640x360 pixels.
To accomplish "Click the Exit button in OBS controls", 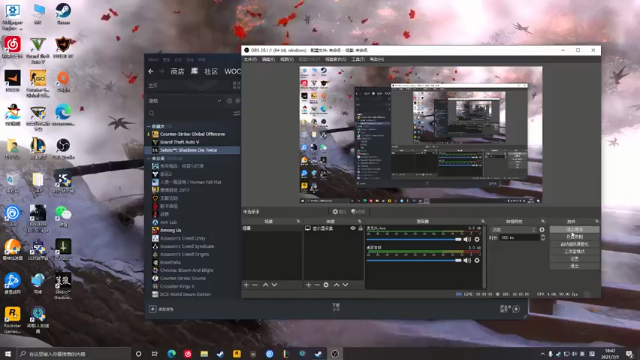I will point(574,266).
